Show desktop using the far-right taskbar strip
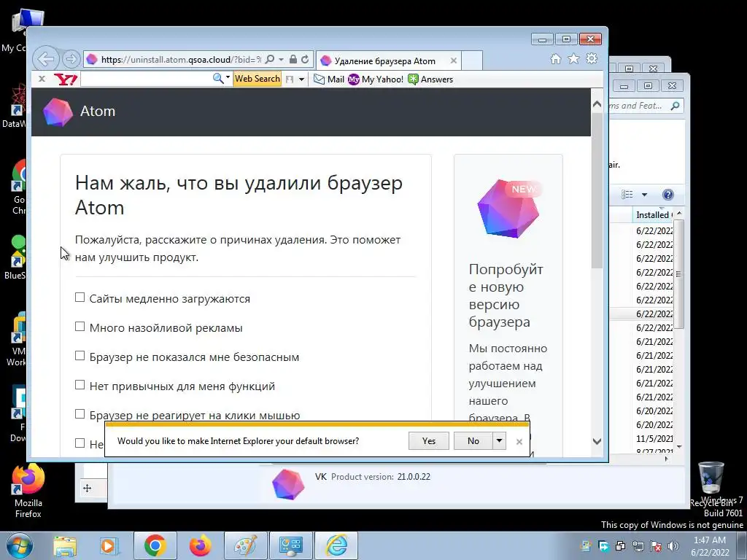This screenshot has width=747, height=560. (x=742, y=545)
